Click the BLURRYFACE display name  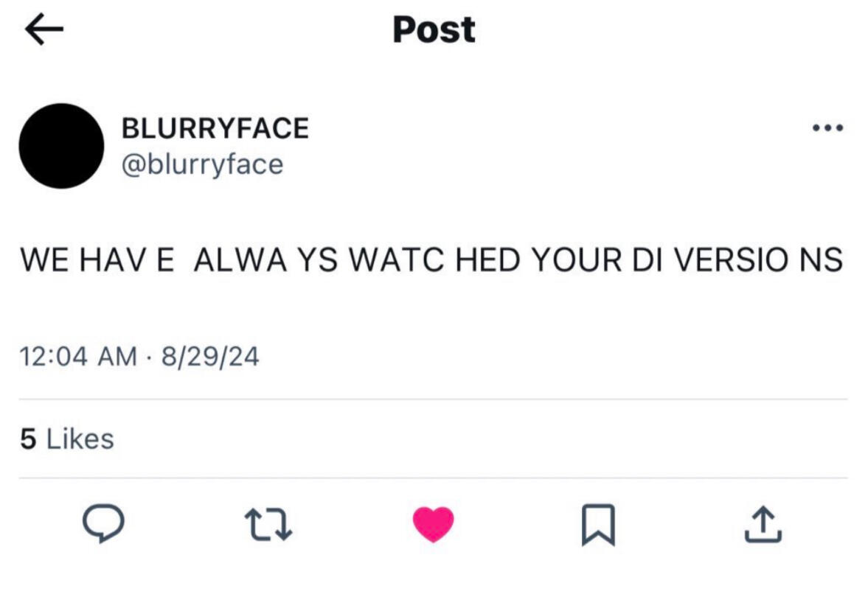[x=215, y=129]
